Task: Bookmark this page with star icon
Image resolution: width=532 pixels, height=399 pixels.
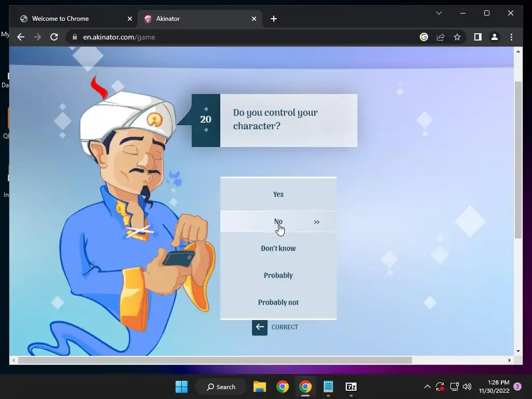Action: (457, 37)
